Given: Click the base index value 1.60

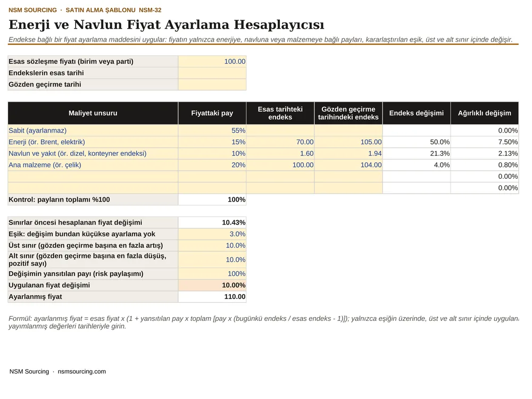Looking at the screenshot, I should [280, 154].
